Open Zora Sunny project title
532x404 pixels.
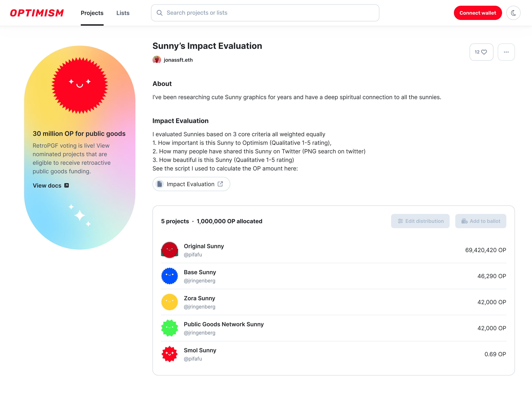[x=199, y=298]
